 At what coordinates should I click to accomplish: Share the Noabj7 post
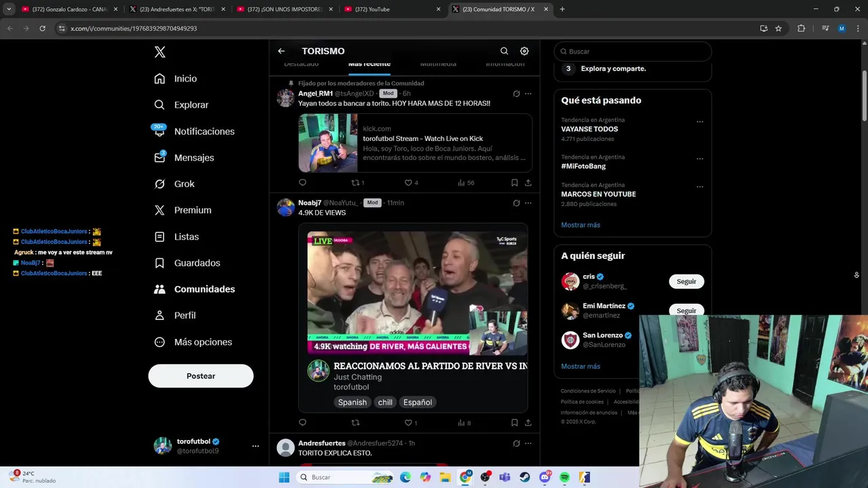[528, 423]
